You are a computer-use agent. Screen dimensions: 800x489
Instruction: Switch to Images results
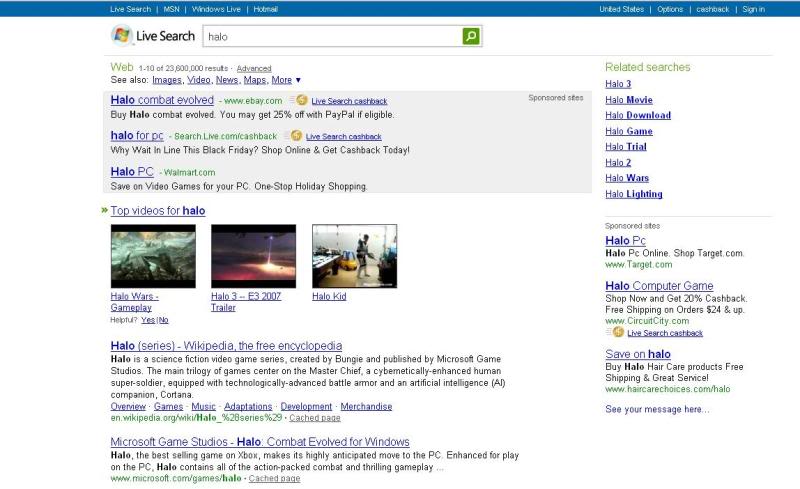click(x=166, y=80)
